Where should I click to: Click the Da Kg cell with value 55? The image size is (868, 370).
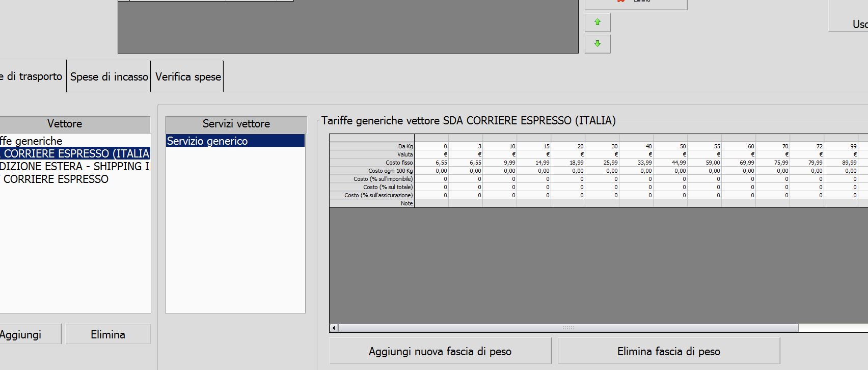pyautogui.click(x=704, y=146)
